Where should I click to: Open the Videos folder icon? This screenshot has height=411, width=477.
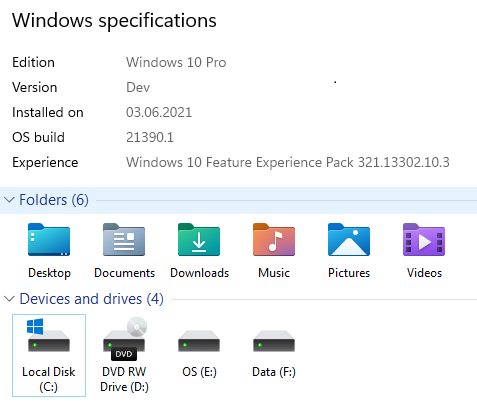424,240
